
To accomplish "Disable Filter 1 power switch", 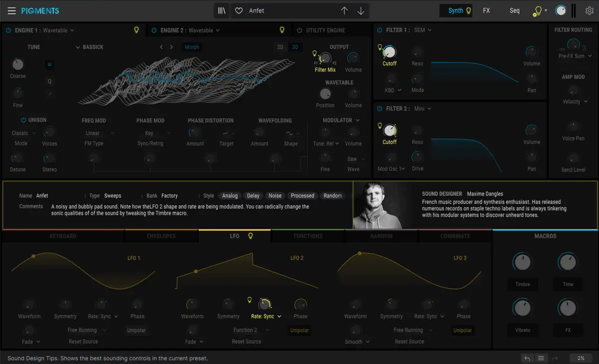I will pos(379,30).
